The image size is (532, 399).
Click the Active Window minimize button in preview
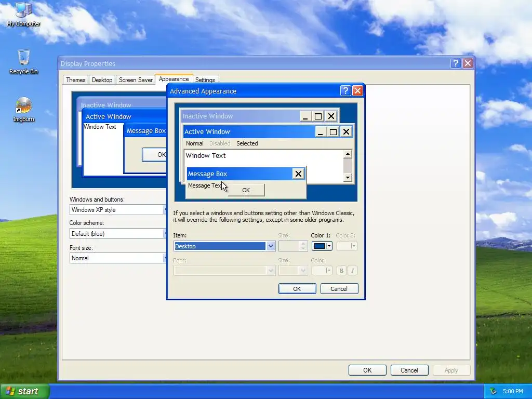[320, 131]
